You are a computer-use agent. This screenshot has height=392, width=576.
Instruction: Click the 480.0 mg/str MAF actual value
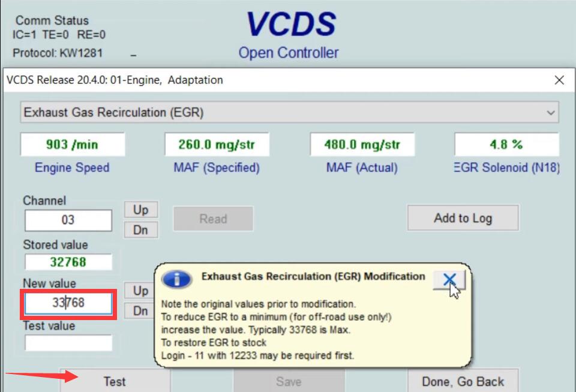pyautogui.click(x=362, y=144)
